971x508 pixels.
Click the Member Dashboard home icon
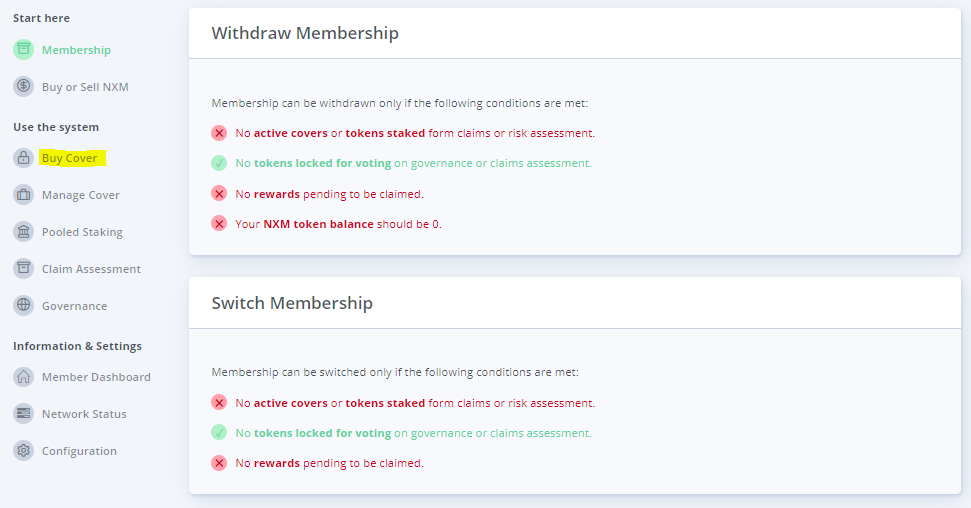click(x=23, y=377)
